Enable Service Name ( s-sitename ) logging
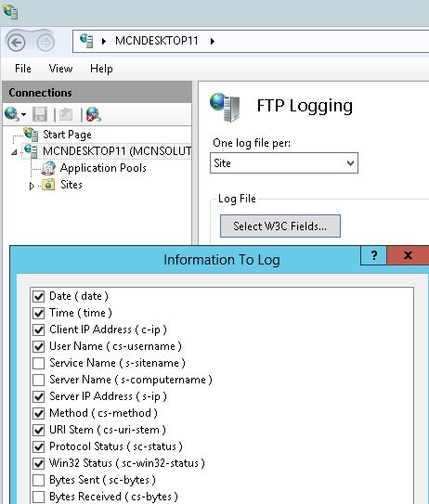429x504 pixels. pyautogui.click(x=39, y=363)
